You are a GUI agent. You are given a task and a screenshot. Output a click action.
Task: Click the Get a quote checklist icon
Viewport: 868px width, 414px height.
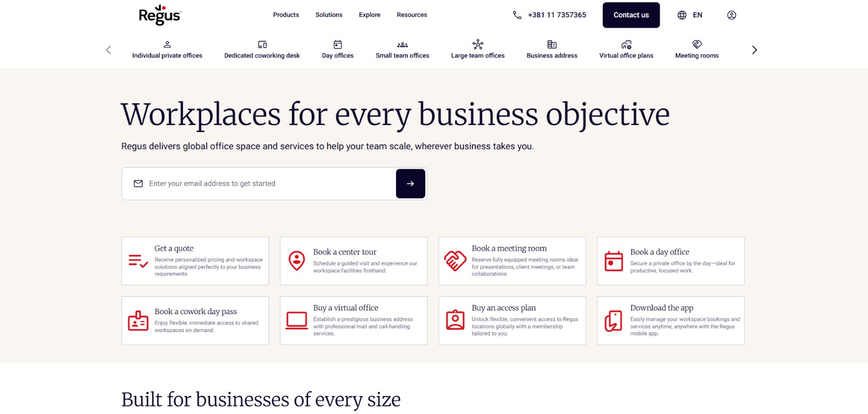(x=138, y=261)
